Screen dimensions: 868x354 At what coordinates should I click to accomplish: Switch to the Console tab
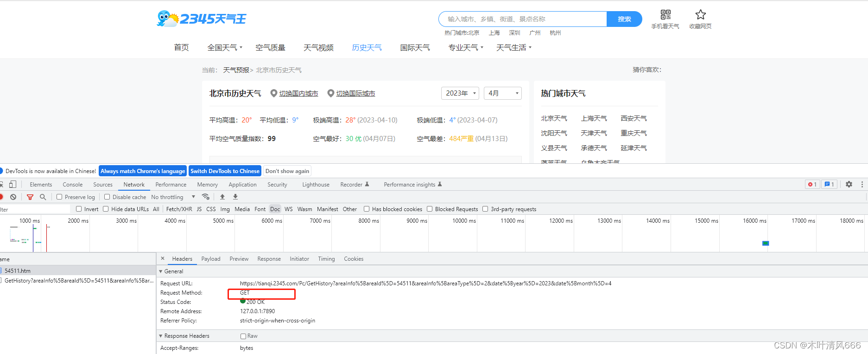click(x=73, y=184)
